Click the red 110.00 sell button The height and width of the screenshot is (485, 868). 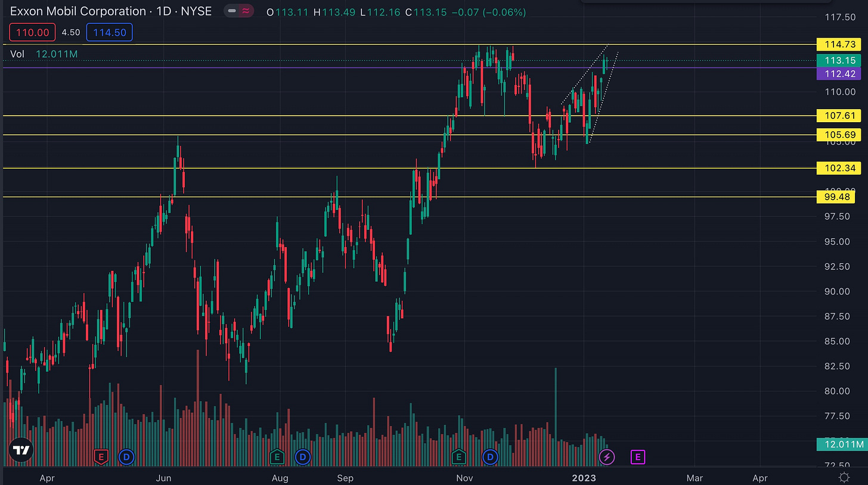coord(32,32)
